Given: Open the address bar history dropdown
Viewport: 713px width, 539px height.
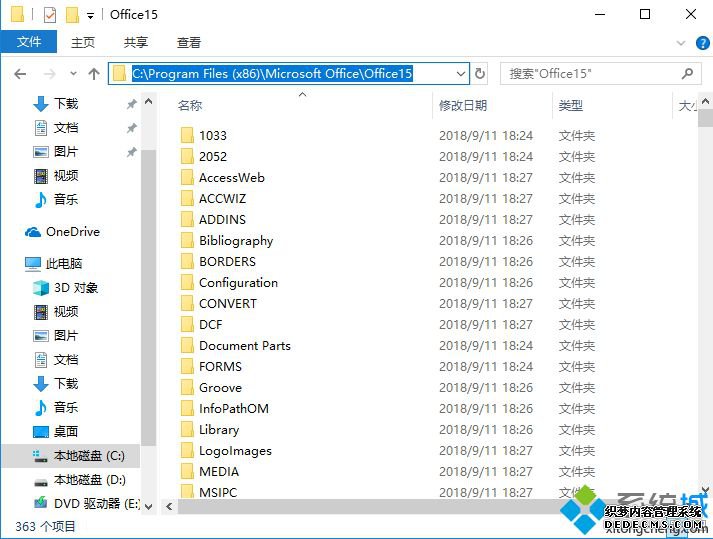Looking at the screenshot, I should (x=461, y=74).
